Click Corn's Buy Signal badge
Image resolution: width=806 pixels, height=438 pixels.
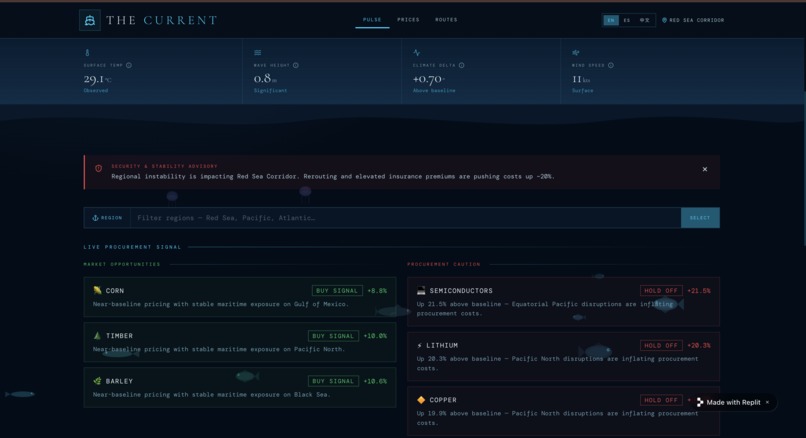pyautogui.click(x=337, y=290)
